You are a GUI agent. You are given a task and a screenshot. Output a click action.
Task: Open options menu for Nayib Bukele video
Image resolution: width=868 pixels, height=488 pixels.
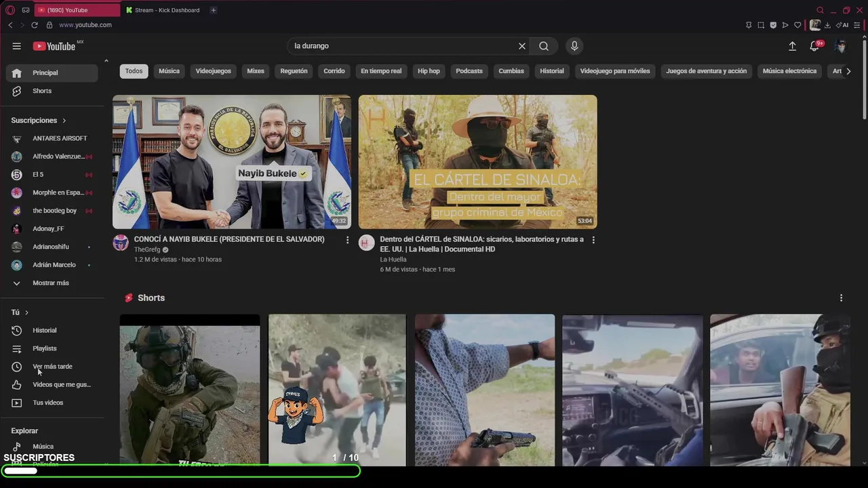(347, 240)
